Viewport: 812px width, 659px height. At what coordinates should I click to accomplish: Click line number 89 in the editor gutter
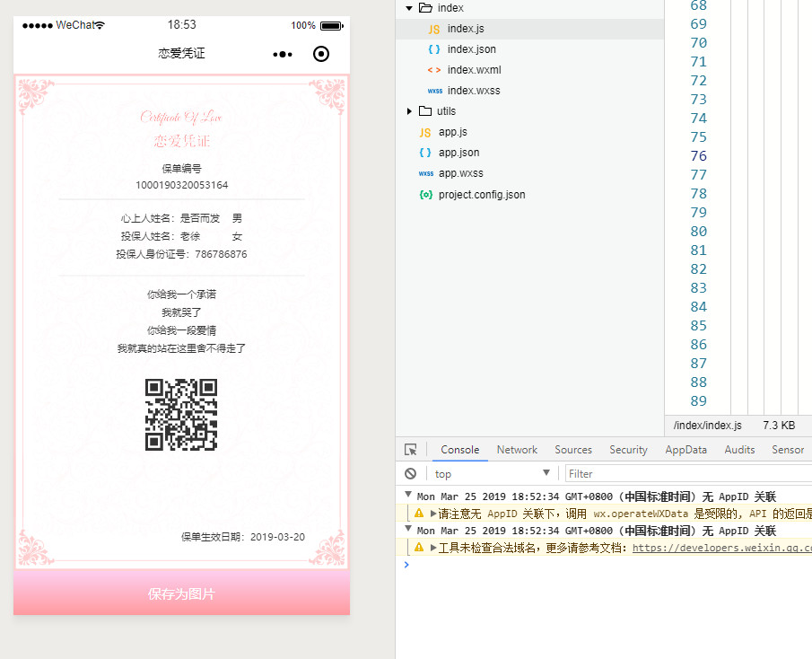coord(699,401)
